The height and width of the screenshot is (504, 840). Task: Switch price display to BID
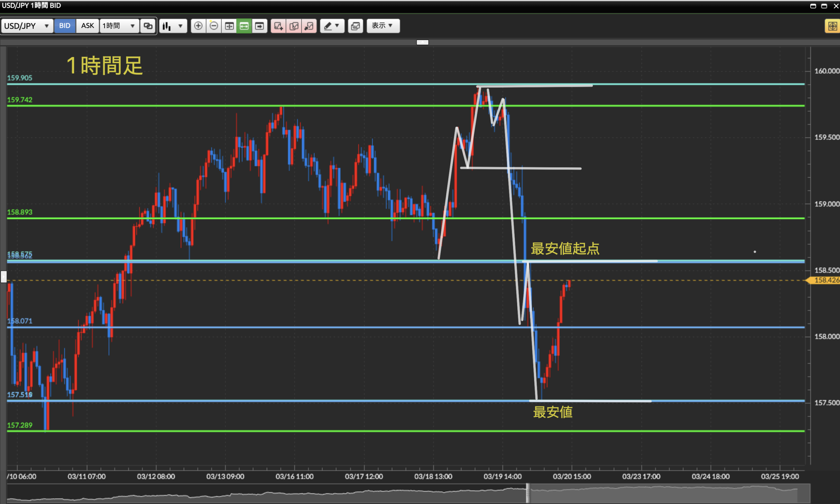pyautogui.click(x=65, y=26)
